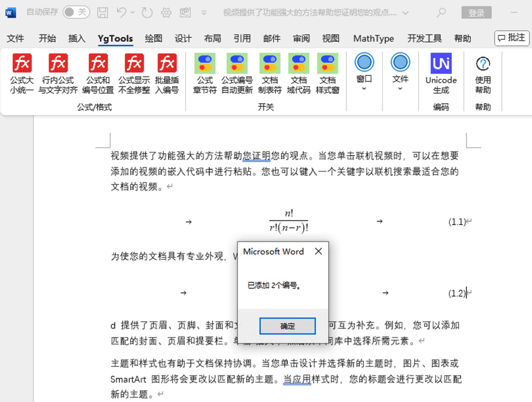Click the redo icon
The image size is (532, 402).
147,12
